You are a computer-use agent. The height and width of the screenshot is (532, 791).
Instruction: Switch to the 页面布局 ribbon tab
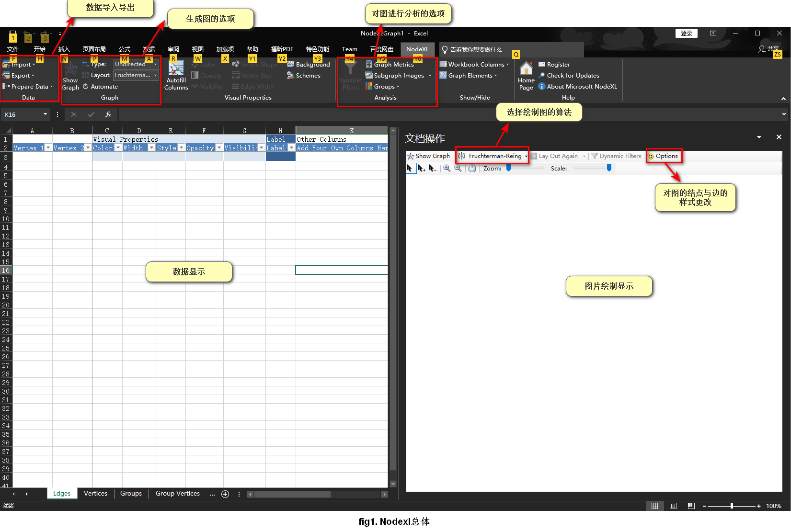pos(94,49)
